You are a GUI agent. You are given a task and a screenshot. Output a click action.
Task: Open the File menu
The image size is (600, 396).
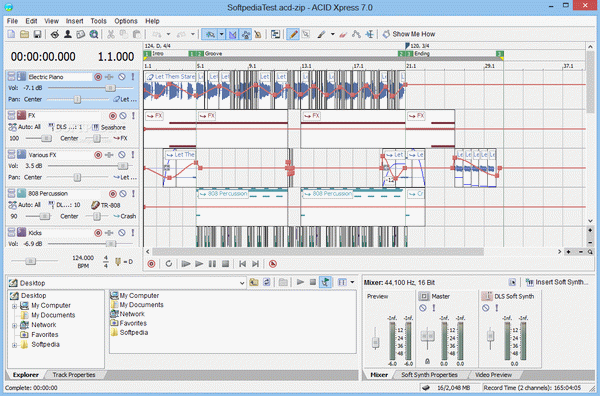coord(12,21)
